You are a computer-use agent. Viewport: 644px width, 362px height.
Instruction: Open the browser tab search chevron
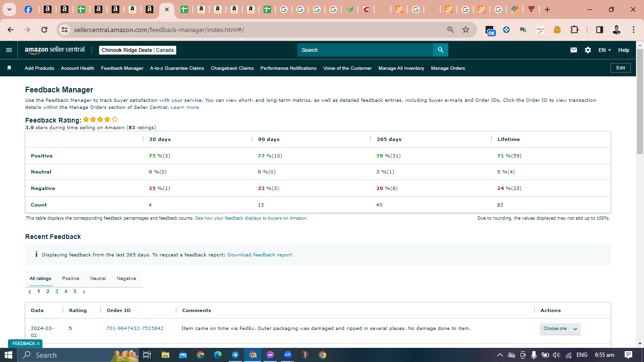tap(9, 9)
